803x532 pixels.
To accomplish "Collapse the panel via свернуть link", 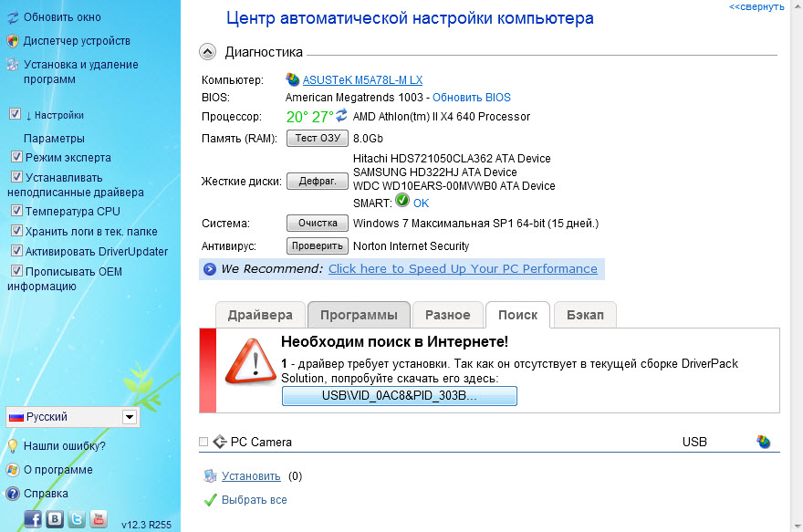I will (756, 6).
